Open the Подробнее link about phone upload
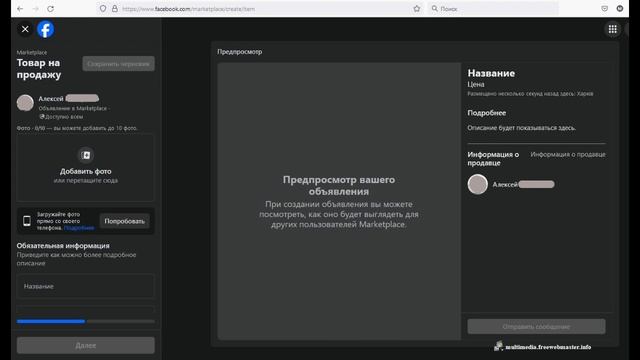640x360 pixels. click(79, 228)
